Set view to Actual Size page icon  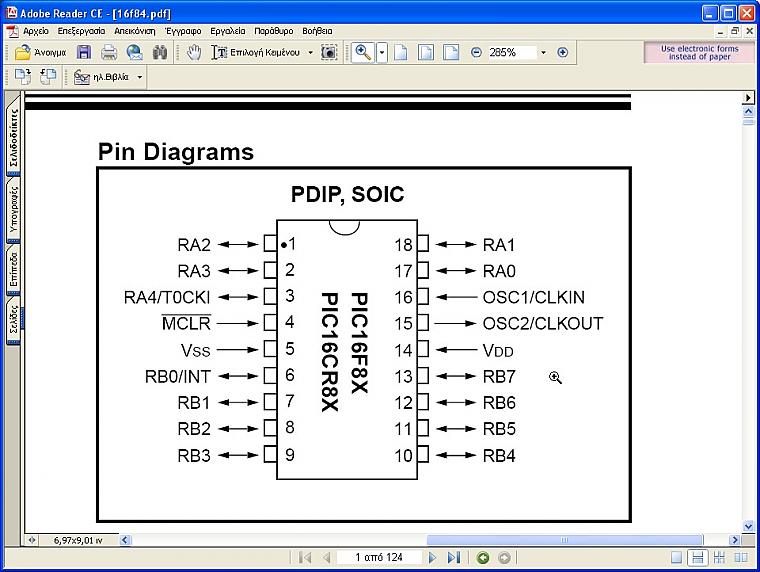(401, 52)
